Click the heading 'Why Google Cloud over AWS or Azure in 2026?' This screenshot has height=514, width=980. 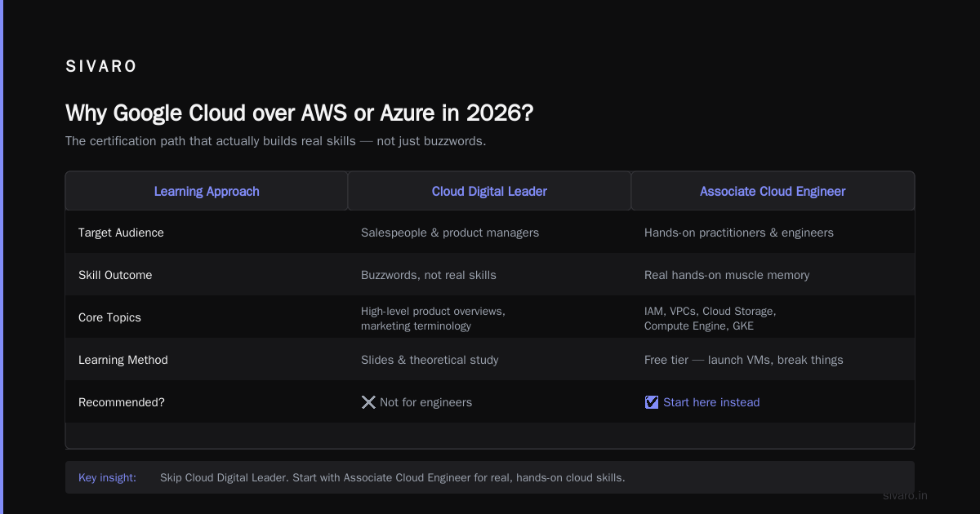point(299,113)
